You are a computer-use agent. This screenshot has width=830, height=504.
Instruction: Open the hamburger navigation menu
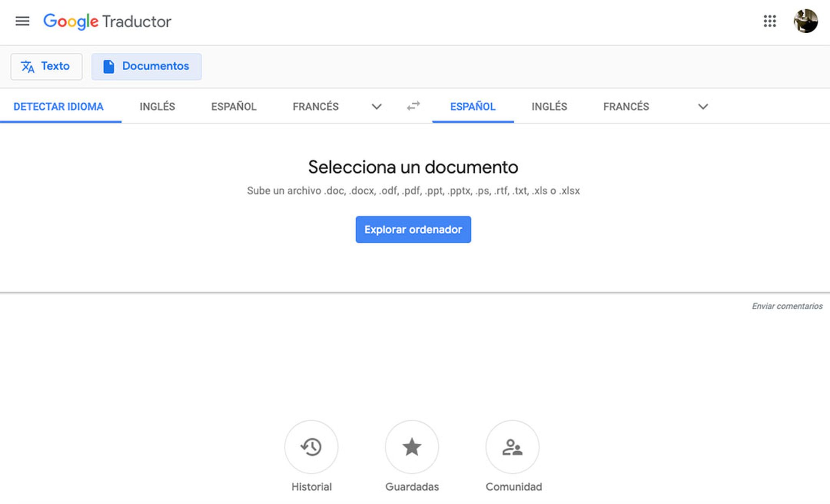tap(22, 21)
